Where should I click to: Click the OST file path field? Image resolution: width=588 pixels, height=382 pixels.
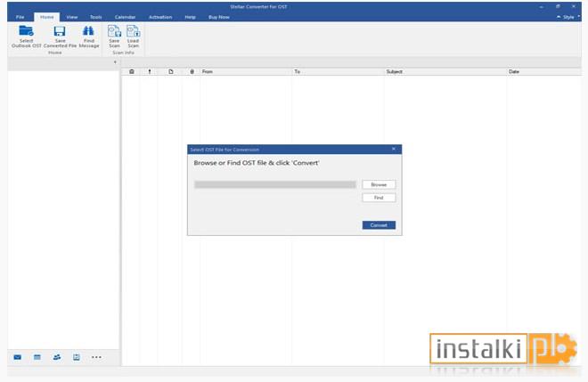tap(275, 185)
